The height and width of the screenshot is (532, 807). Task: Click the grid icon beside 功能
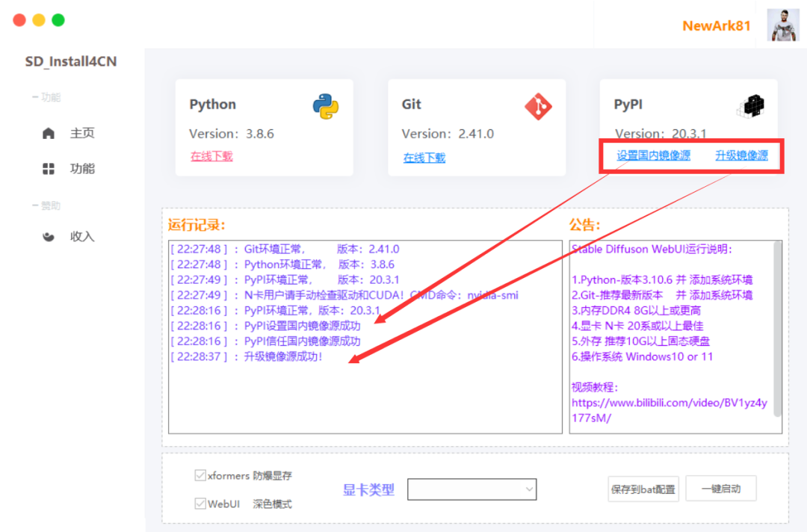[49, 169]
